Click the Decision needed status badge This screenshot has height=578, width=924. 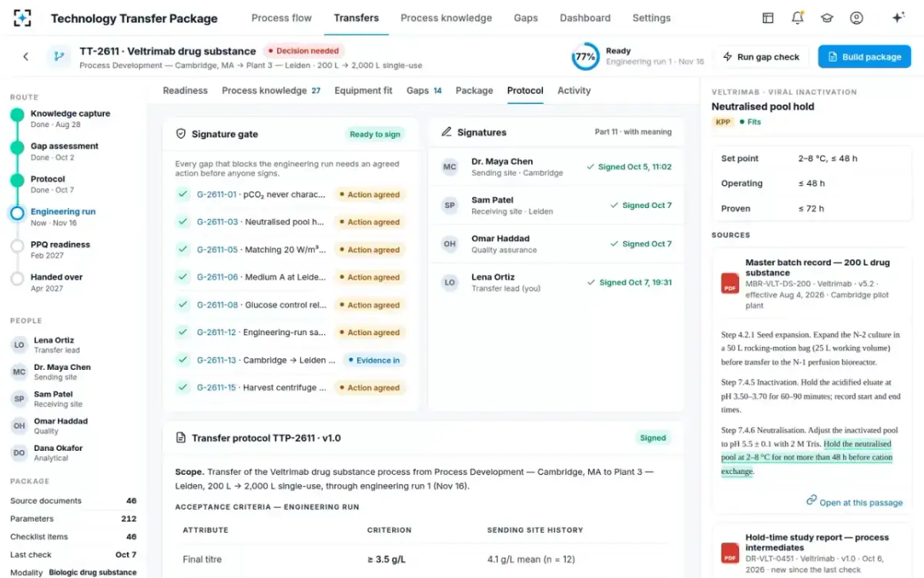(304, 51)
